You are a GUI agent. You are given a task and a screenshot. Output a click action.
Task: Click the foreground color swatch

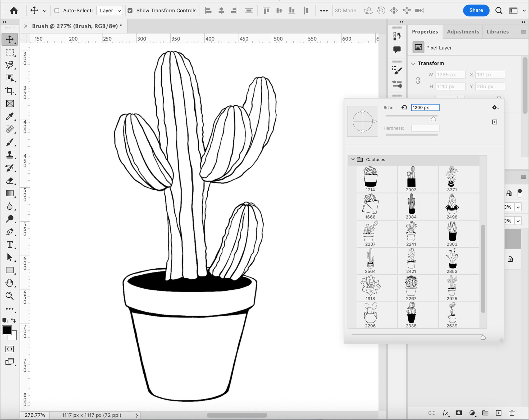(7, 330)
